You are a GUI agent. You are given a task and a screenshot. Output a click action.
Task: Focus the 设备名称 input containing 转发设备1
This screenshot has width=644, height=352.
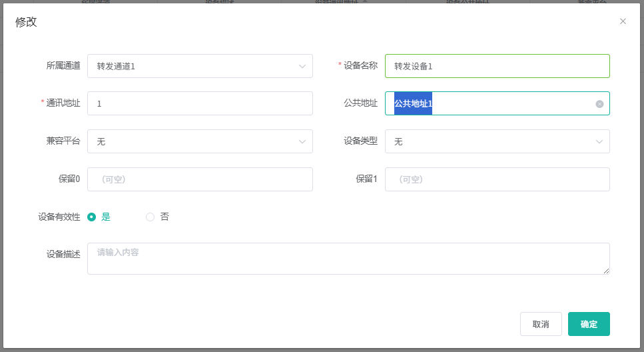click(497, 66)
